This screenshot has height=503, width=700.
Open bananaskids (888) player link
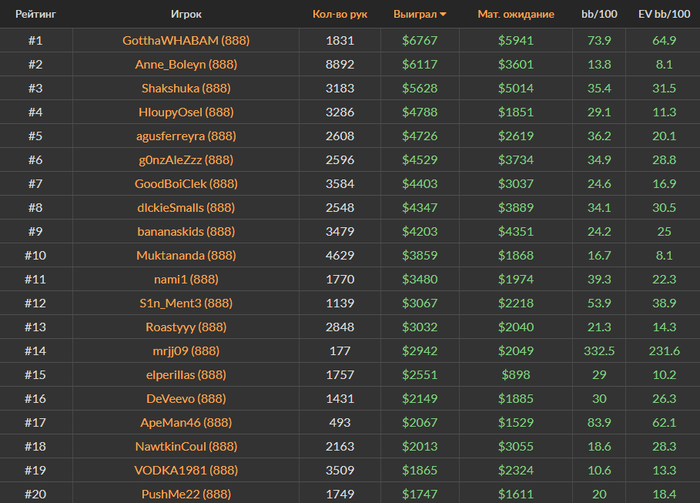click(185, 231)
